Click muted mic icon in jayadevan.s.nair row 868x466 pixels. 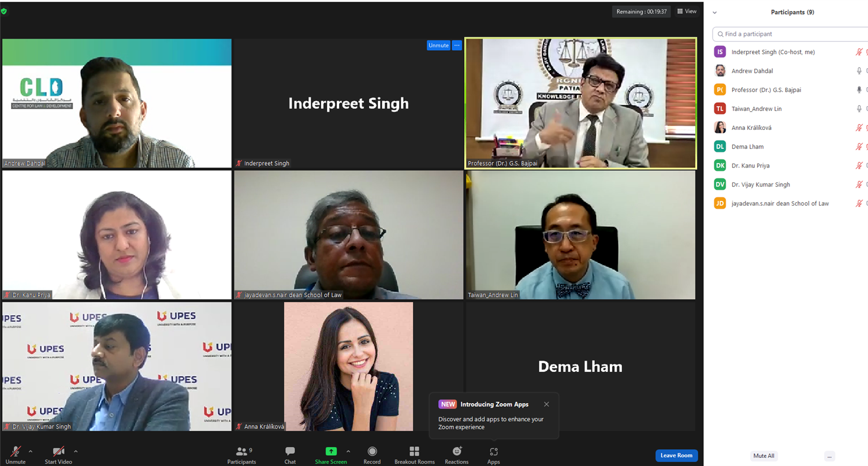tap(859, 203)
